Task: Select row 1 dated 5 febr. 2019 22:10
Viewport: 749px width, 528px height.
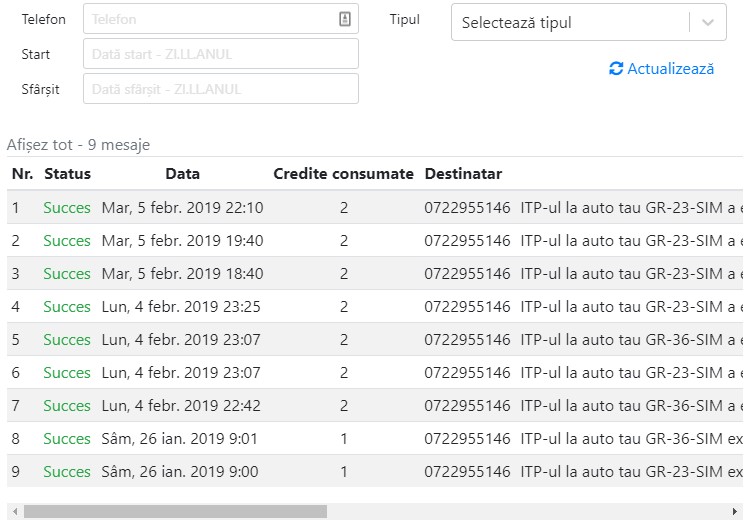Action: click(182, 208)
